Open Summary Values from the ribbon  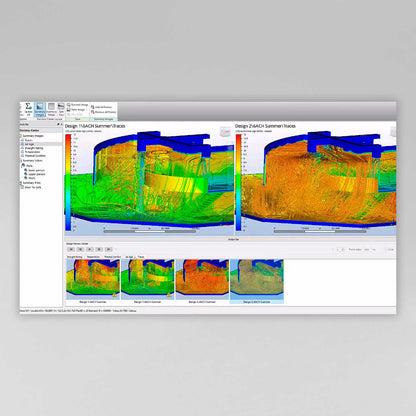coord(51,110)
